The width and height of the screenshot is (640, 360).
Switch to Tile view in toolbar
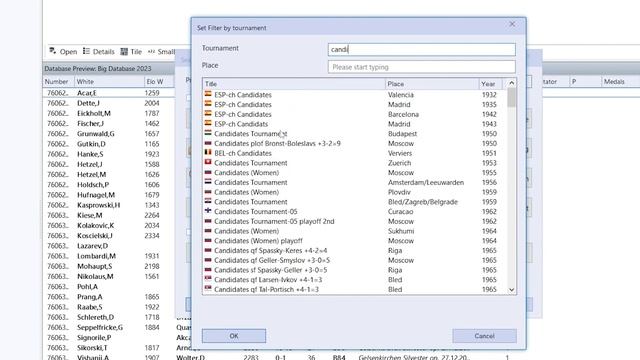click(x=131, y=51)
